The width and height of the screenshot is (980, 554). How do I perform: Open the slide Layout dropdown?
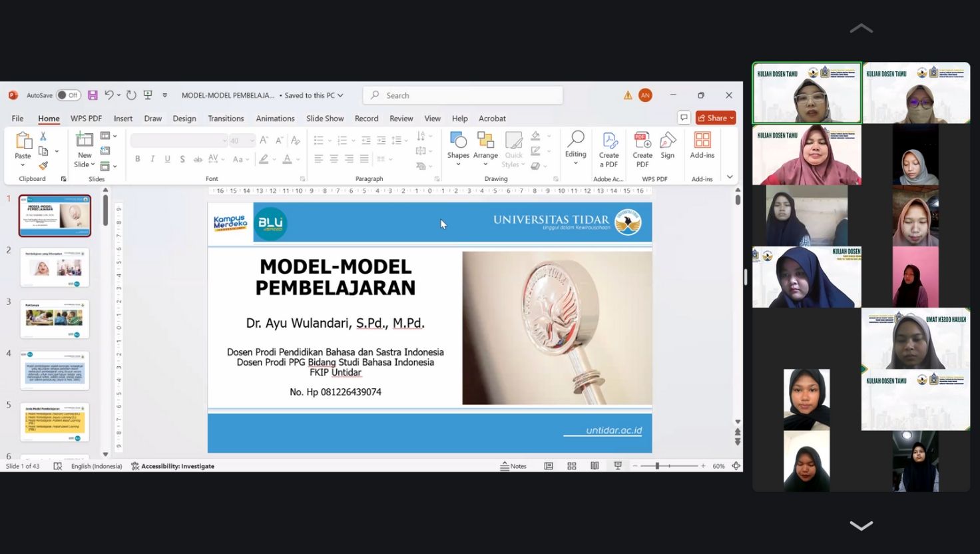(x=109, y=137)
